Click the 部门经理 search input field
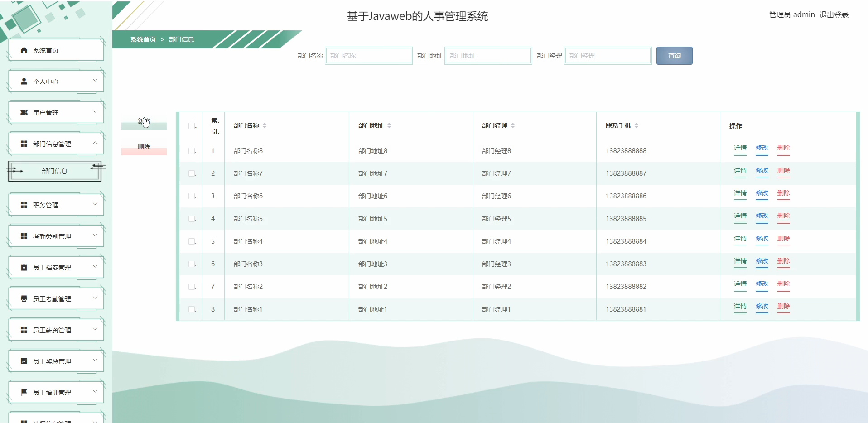 [608, 55]
